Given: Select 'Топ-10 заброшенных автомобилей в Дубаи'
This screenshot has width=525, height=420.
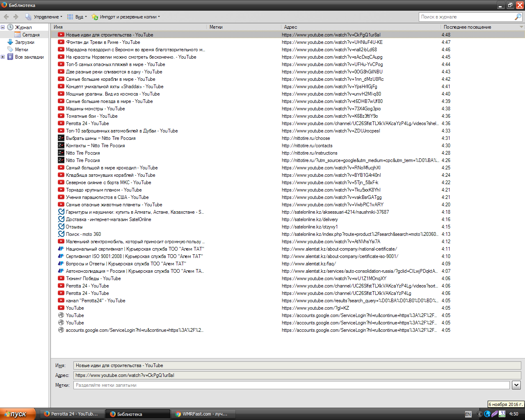Looking at the screenshot, I should point(288,130).
